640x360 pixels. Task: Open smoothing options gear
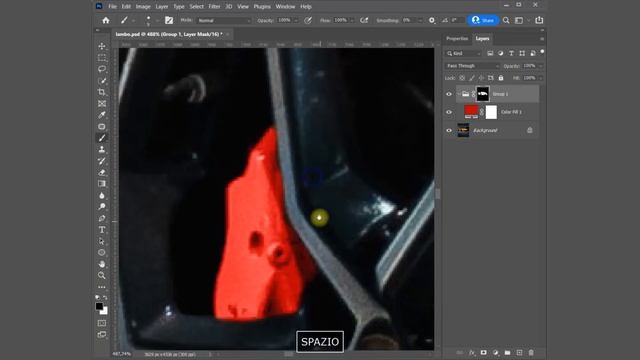click(431, 20)
